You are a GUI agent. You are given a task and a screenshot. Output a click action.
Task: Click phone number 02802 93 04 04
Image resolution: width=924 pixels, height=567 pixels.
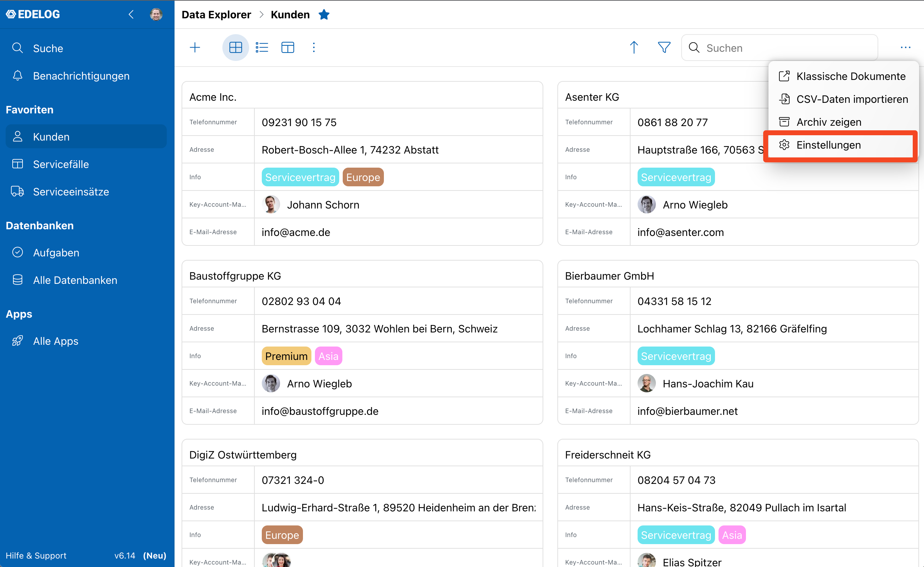[301, 301]
